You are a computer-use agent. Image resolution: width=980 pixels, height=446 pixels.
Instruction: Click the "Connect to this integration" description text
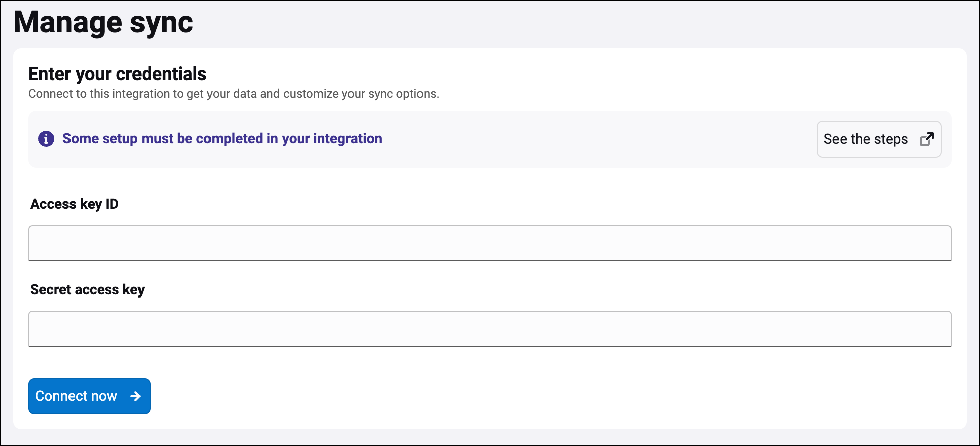(234, 94)
